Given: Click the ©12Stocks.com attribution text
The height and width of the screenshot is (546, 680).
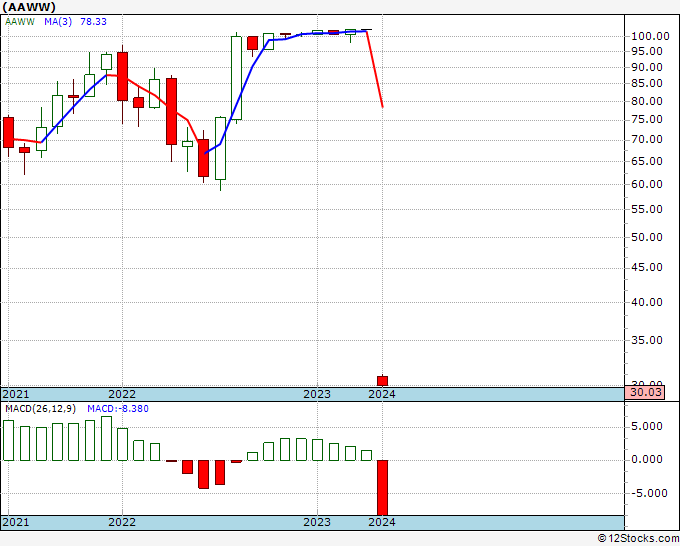Looking at the screenshot, I should [x=638, y=538].
